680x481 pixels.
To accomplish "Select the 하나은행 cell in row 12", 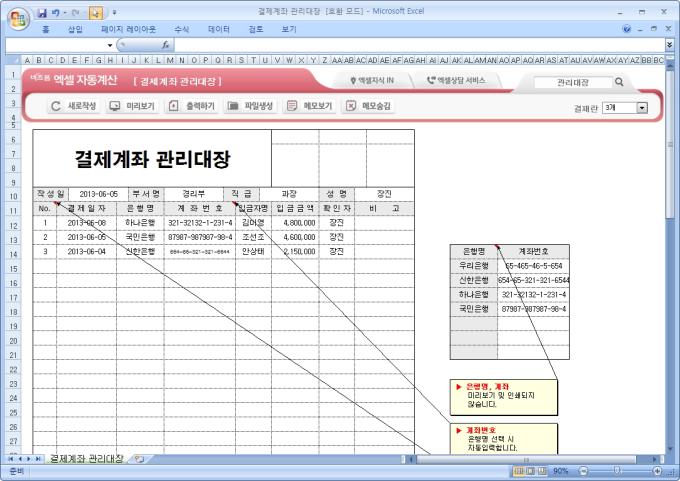I will (x=140, y=223).
